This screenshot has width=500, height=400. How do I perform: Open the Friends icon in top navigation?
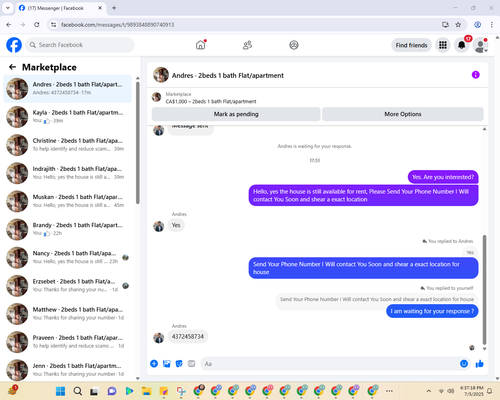pyautogui.click(x=247, y=45)
